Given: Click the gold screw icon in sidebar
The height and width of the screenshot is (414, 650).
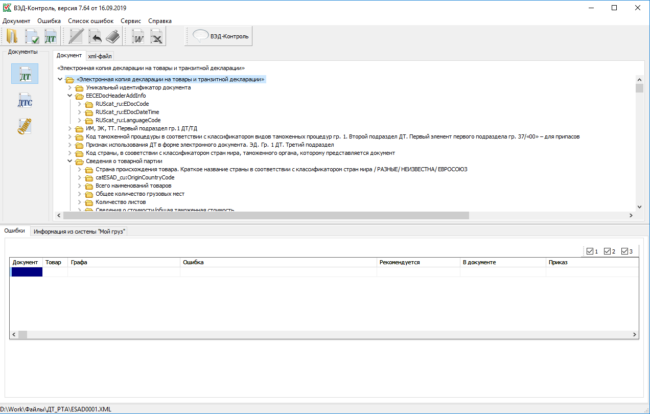Looking at the screenshot, I should pyautogui.click(x=25, y=126).
